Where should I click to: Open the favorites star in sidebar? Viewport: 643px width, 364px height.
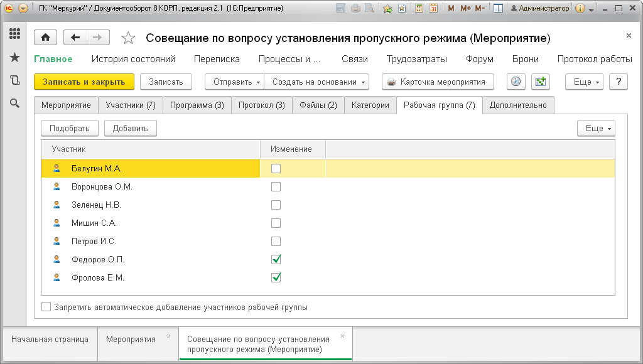(15, 57)
